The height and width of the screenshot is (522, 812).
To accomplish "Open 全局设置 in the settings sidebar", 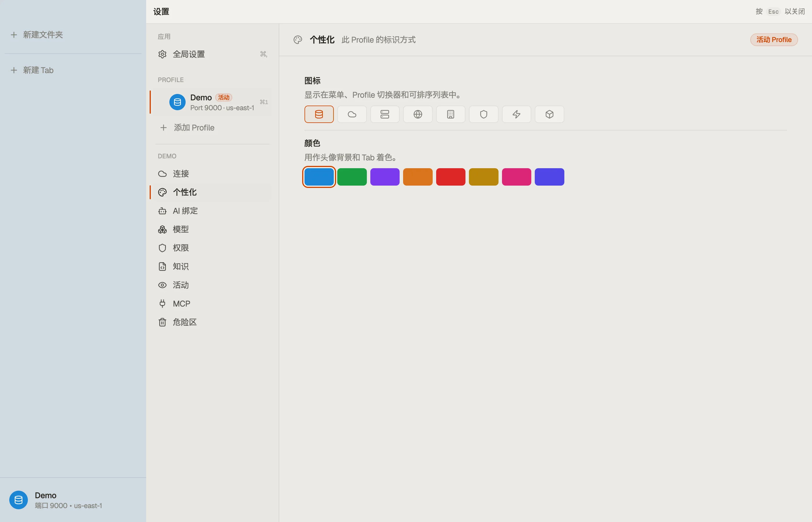I will (212, 54).
